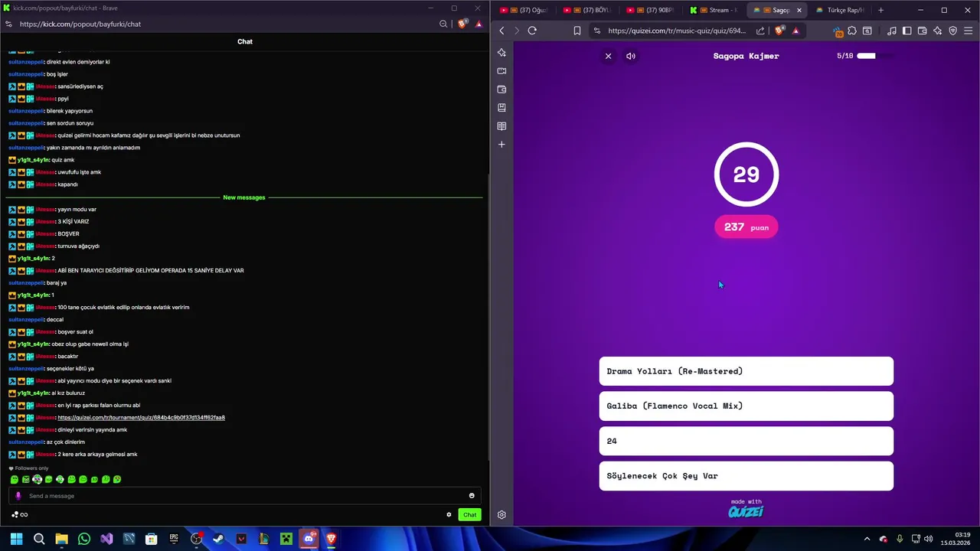Open the channel points infinity icon

[24, 515]
